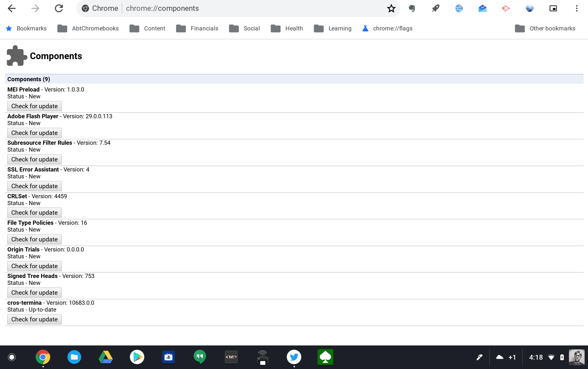The height and width of the screenshot is (369, 588).
Task: Bookmark this page with the star icon
Action: [x=391, y=8]
